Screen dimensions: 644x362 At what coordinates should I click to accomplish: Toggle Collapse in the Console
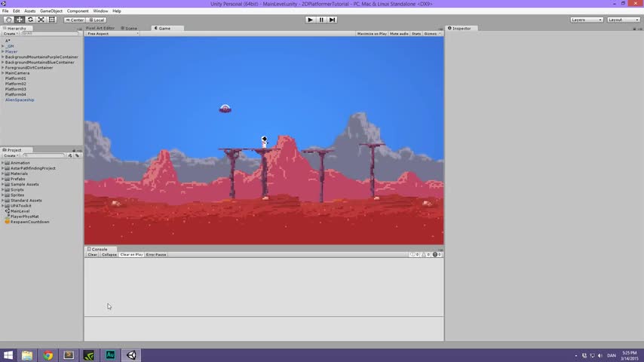click(x=109, y=255)
